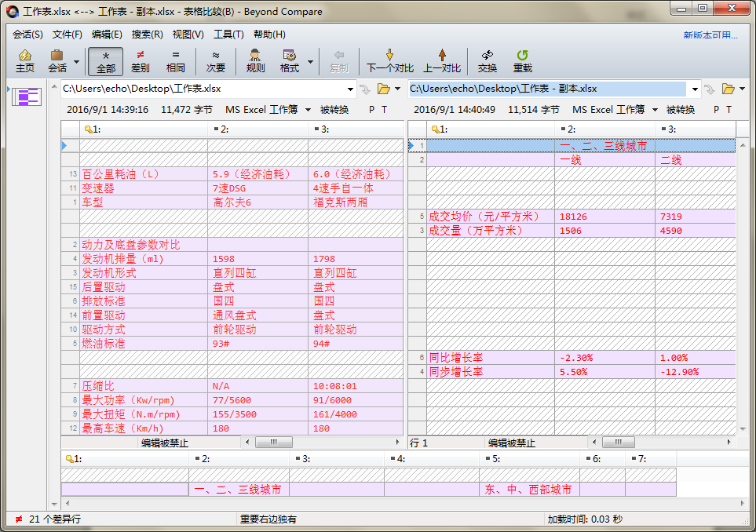Click the browse folder icon beside left file path

click(x=384, y=89)
